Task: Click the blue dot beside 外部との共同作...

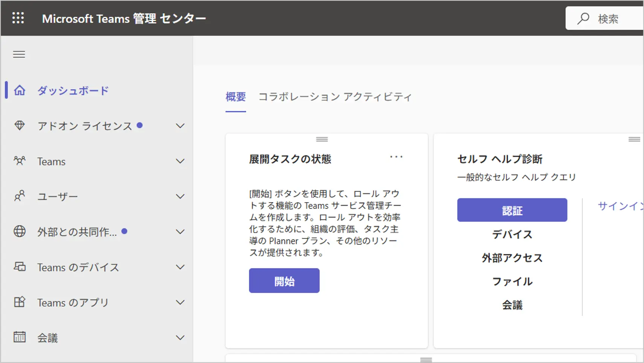Action: 124,231
